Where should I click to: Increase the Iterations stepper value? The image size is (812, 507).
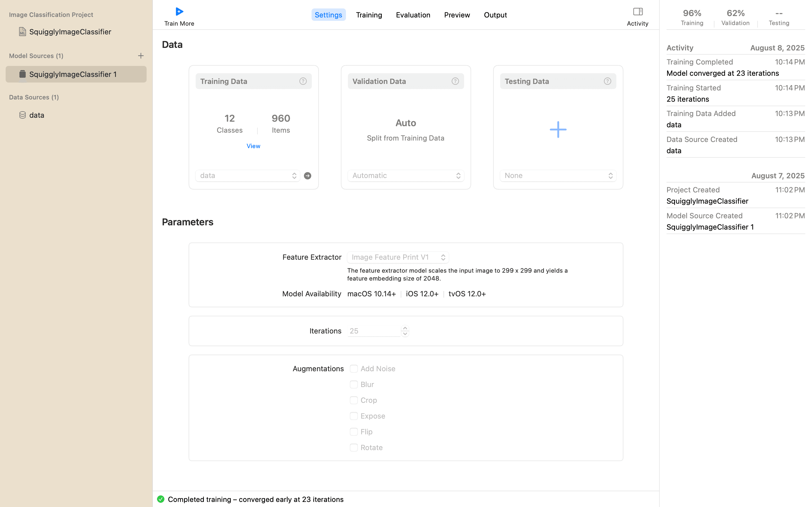(405, 328)
